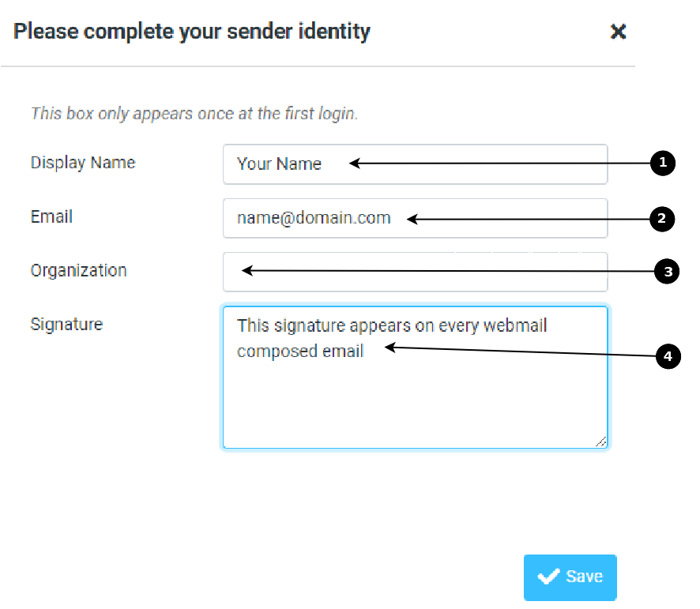The image size is (700, 609).
Task: Focus the Email input field
Action: click(x=415, y=218)
